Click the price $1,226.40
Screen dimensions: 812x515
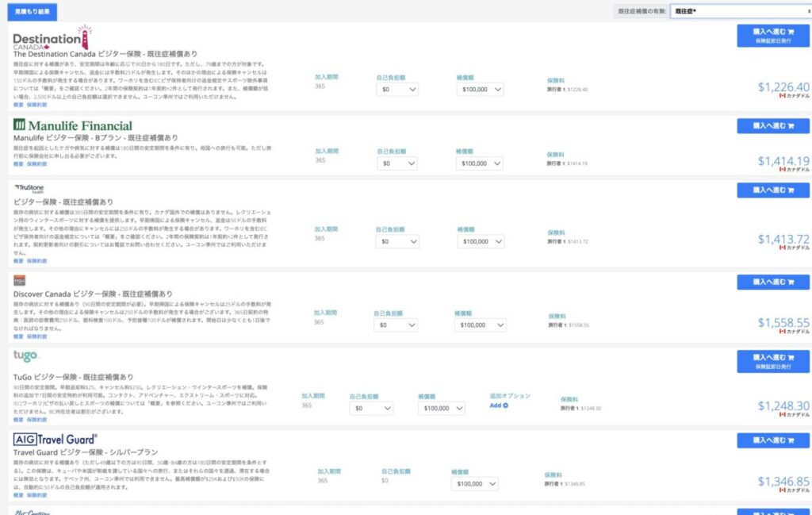coord(783,87)
